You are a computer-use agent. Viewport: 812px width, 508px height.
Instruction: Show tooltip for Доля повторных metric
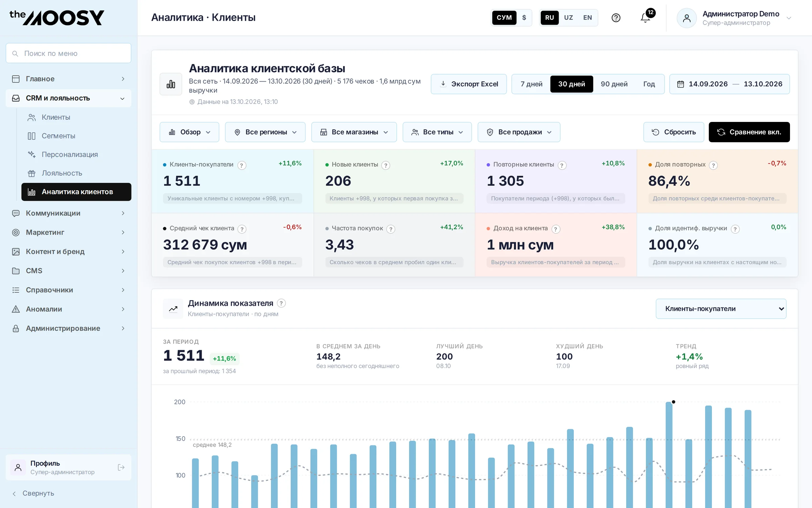[713, 165]
